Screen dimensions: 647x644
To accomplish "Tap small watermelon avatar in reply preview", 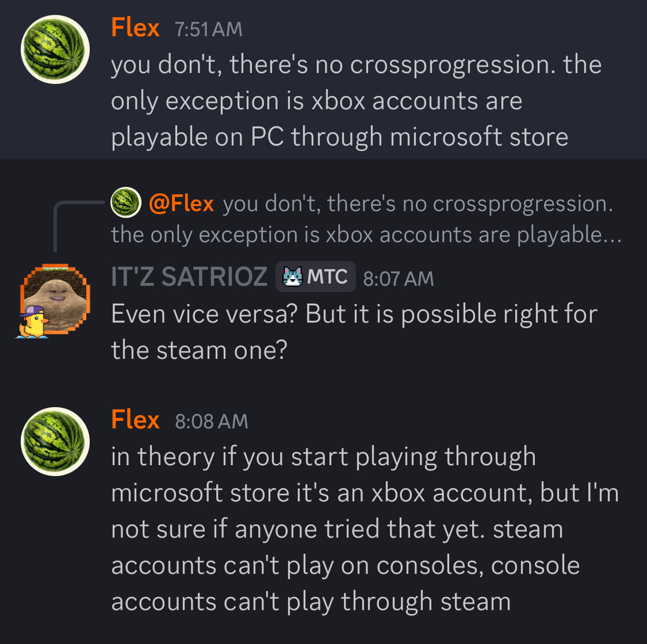I will pos(125,203).
